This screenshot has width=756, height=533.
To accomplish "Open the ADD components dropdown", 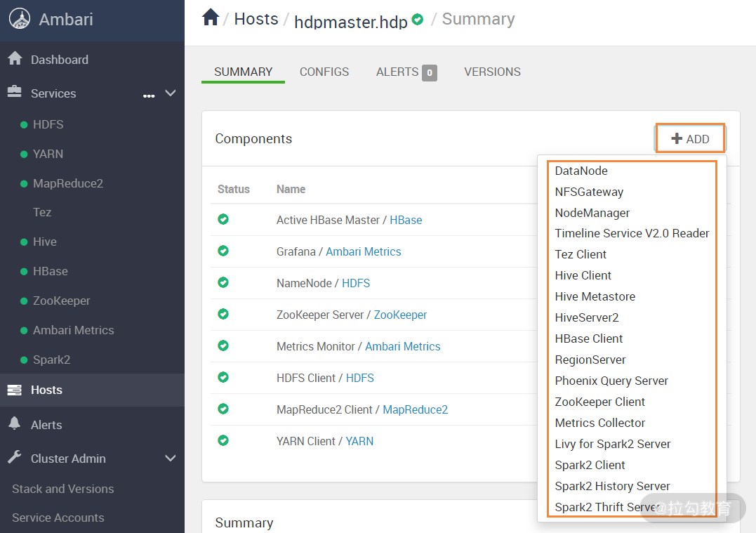I will tap(690, 139).
